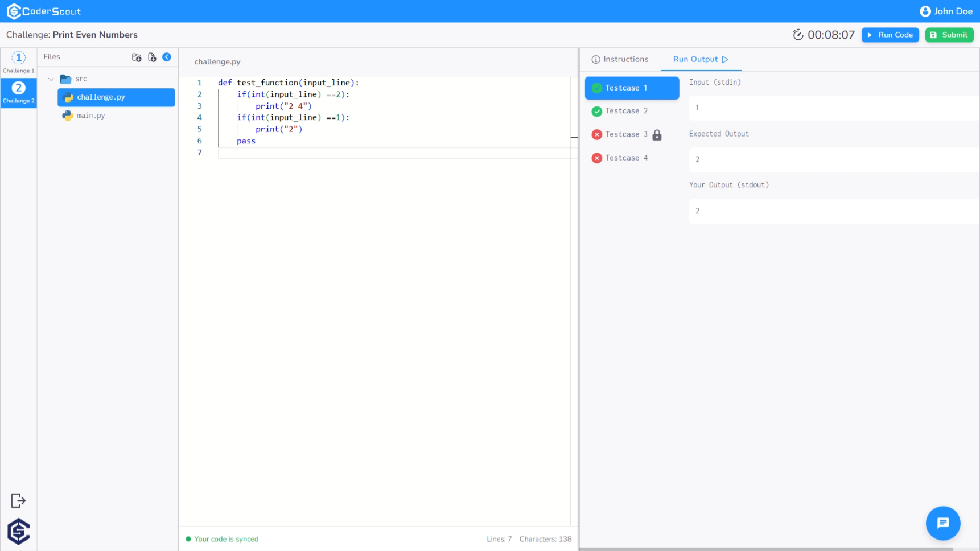The height and width of the screenshot is (551, 980).
Task: Open the chat bubble in the bottom corner
Action: coord(942,523)
